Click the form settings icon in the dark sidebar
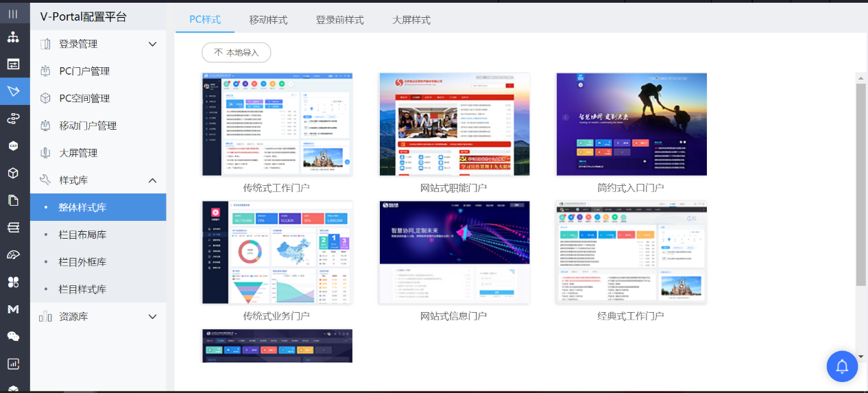This screenshot has width=868, height=393. click(13, 64)
